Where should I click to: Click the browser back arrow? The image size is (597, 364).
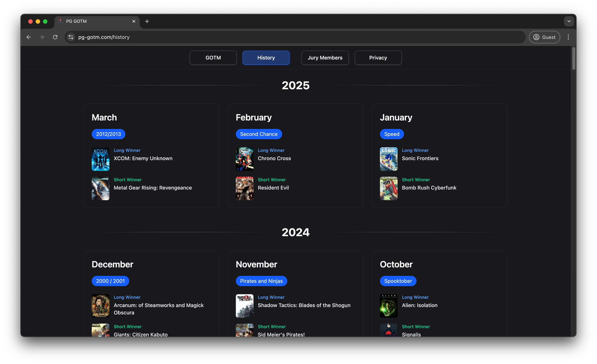tap(29, 37)
